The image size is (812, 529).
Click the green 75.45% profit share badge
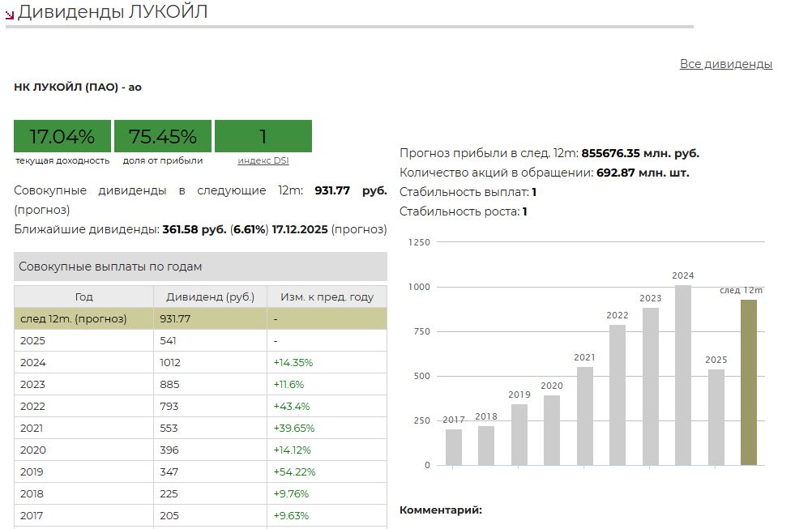pos(163,136)
